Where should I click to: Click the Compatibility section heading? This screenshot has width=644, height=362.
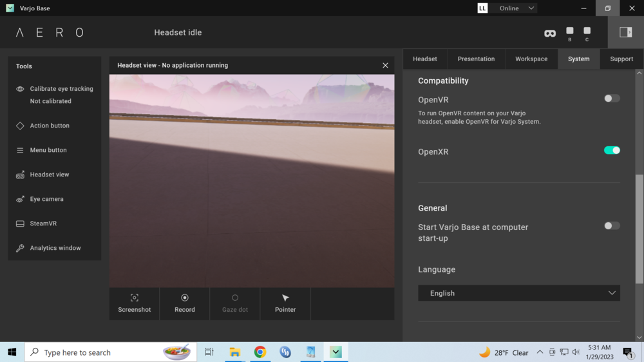click(x=443, y=81)
